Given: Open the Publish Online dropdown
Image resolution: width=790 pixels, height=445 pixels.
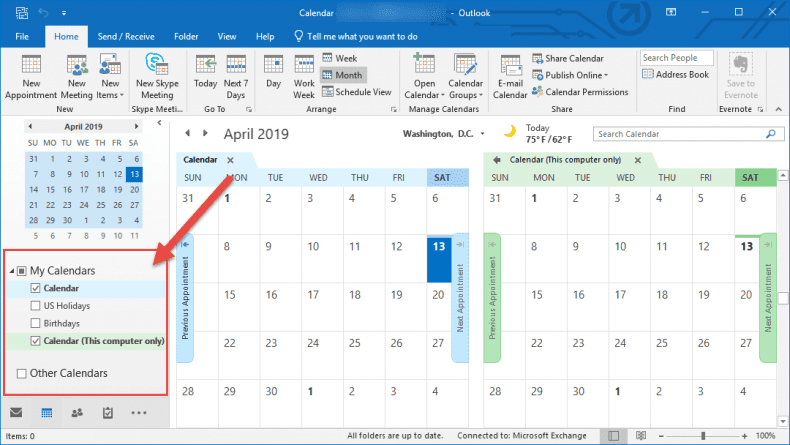Looking at the screenshot, I should click(x=575, y=75).
